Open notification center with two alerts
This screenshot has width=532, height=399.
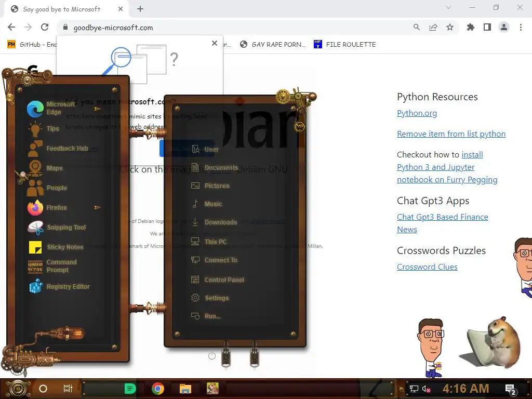[x=511, y=389]
